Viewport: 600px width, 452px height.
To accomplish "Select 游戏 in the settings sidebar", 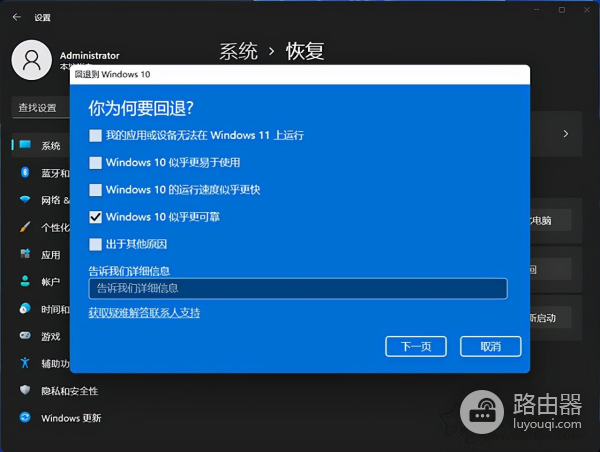I will 51,337.
